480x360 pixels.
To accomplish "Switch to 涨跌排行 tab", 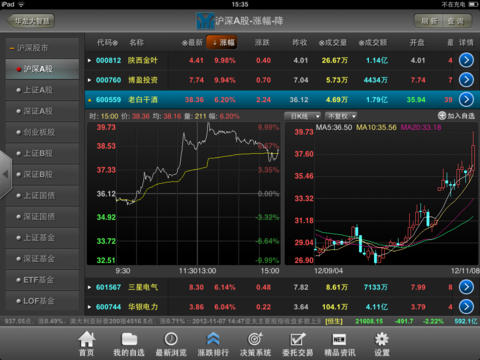I will [213, 343].
